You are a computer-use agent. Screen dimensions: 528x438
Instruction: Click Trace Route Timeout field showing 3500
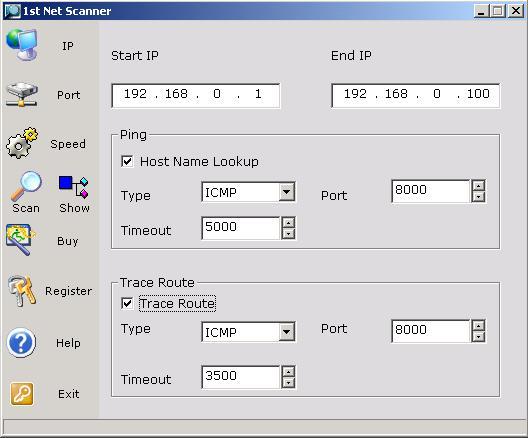(x=241, y=377)
